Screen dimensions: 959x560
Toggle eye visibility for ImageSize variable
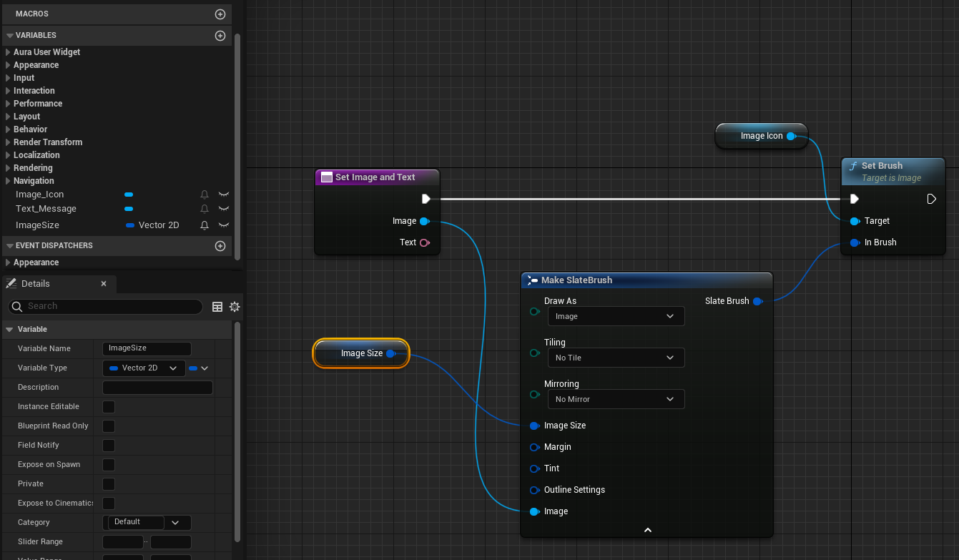coord(224,225)
